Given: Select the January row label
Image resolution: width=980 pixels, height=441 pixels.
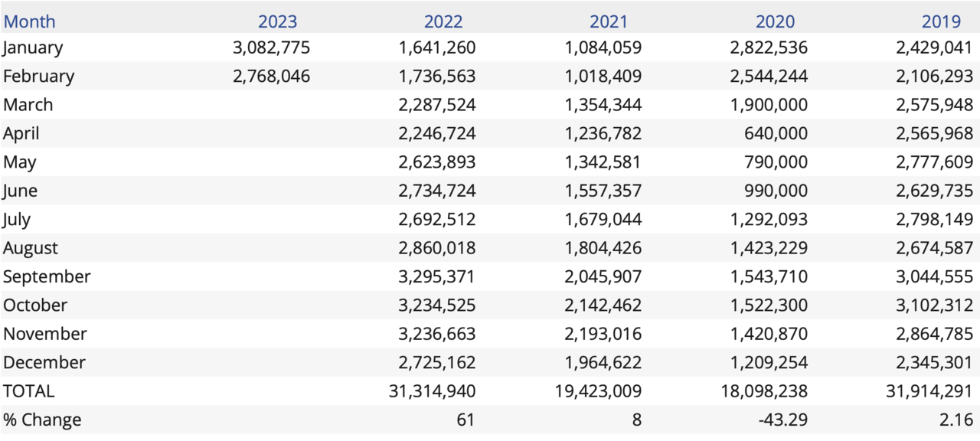Looking at the screenshot, I should 33,47.
